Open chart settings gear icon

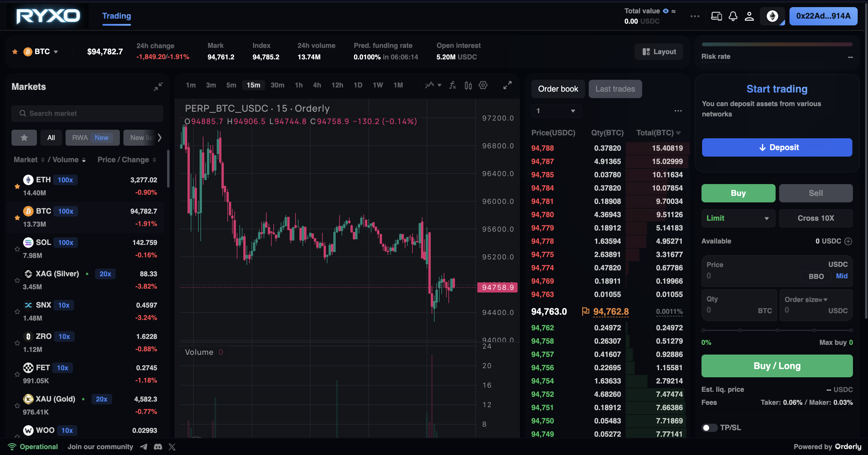[483, 85]
